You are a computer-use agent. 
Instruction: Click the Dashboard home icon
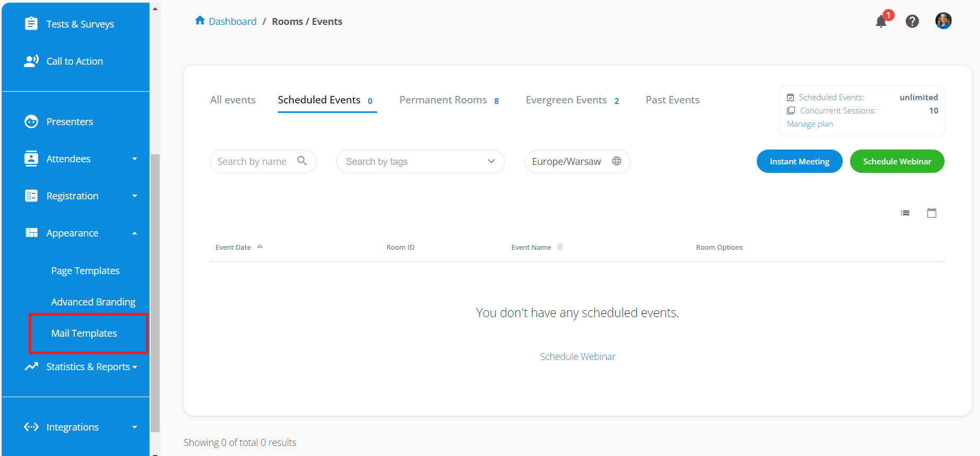(200, 21)
